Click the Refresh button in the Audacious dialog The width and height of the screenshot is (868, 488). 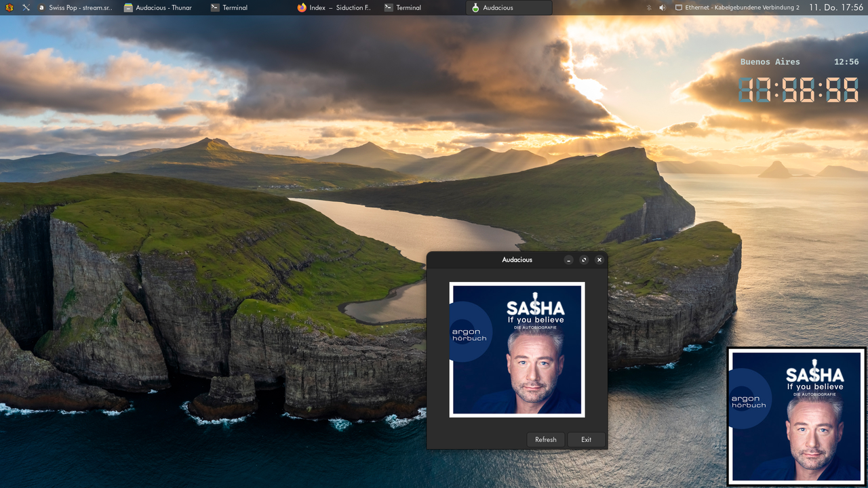[x=545, y=439]
